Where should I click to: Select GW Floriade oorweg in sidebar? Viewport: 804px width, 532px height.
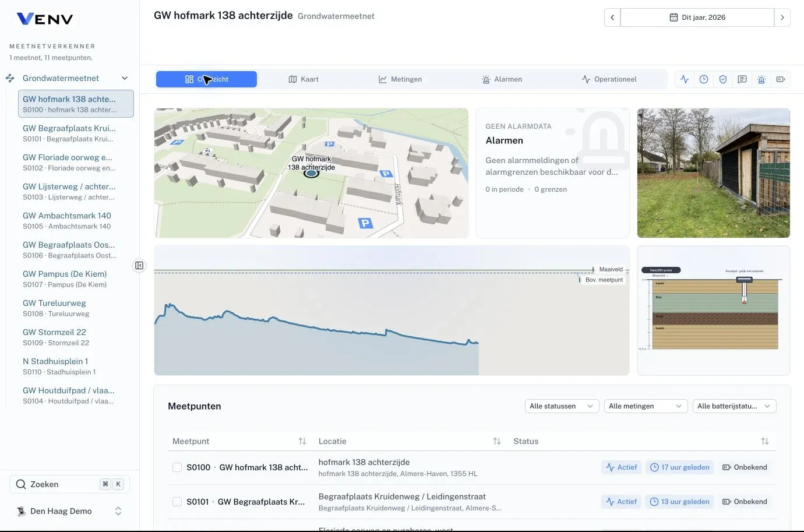pos(76,162)
